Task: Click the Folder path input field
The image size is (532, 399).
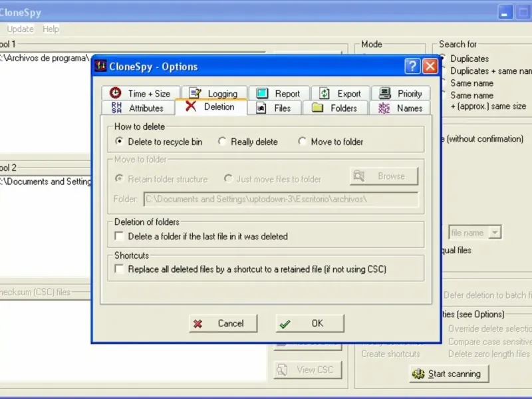Action: tap(281, 199)
